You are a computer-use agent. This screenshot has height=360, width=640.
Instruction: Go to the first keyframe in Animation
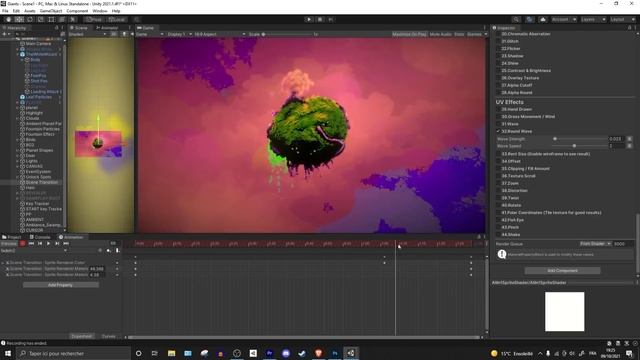(31, 243)
